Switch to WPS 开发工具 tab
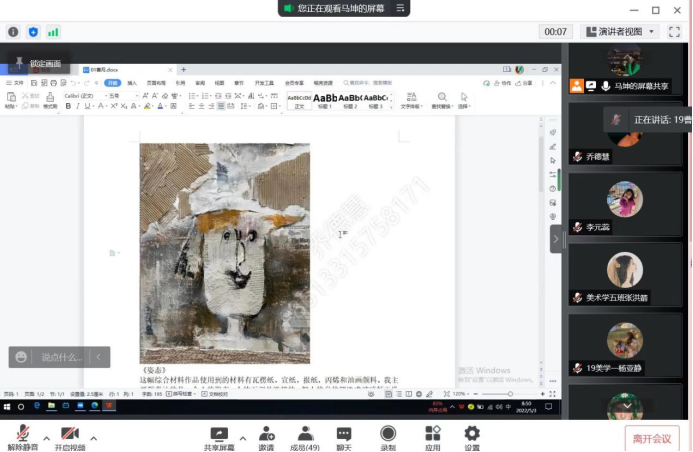 coord(264,83)
